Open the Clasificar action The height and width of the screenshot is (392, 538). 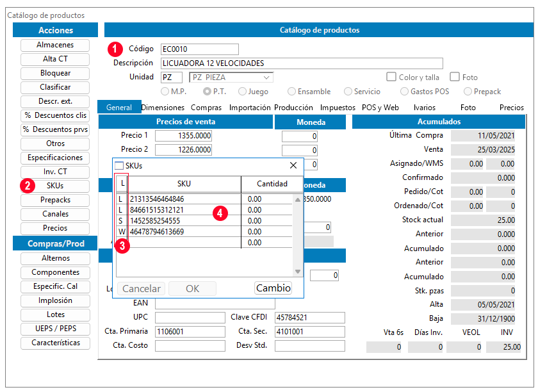pyautogui.click(x=55, y=87)
